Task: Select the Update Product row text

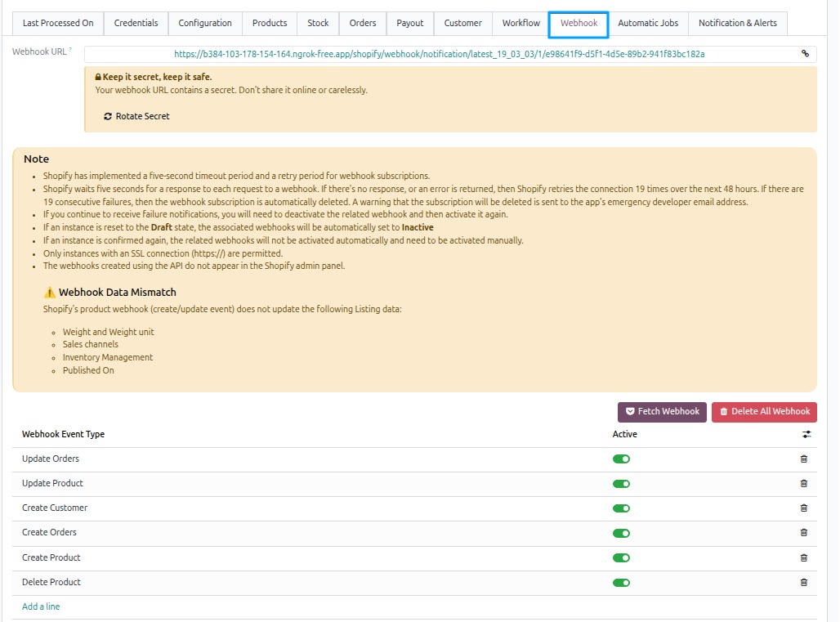Action: coord(52,483)
